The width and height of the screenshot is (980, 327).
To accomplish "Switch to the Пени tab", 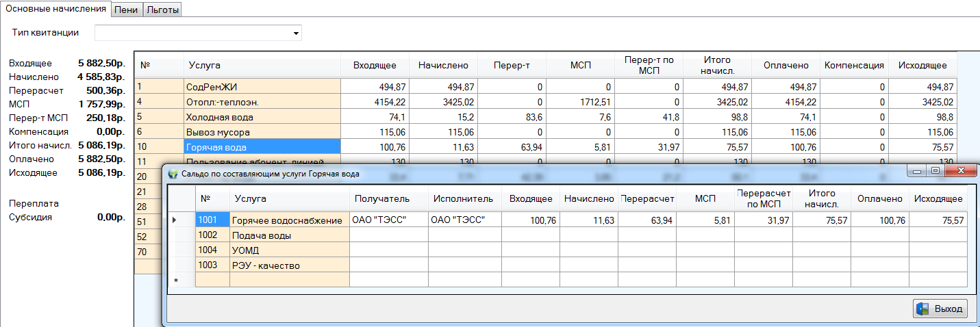I will coord(127,10).
